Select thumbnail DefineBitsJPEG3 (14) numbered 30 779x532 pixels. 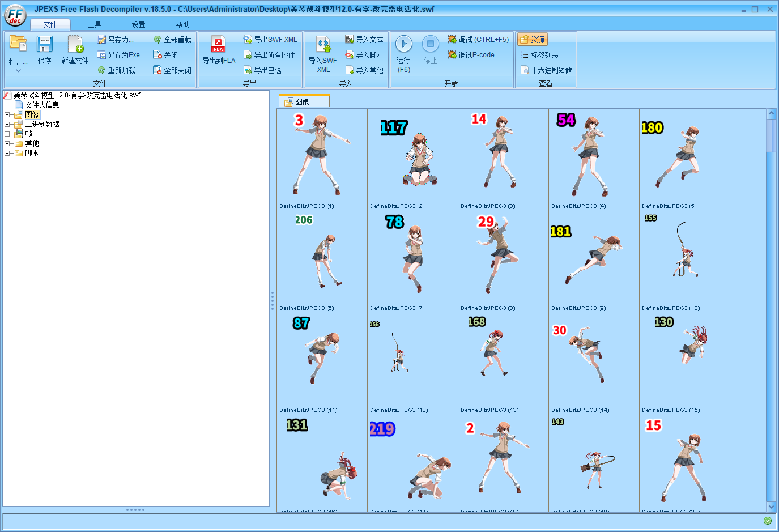[594, 364]
